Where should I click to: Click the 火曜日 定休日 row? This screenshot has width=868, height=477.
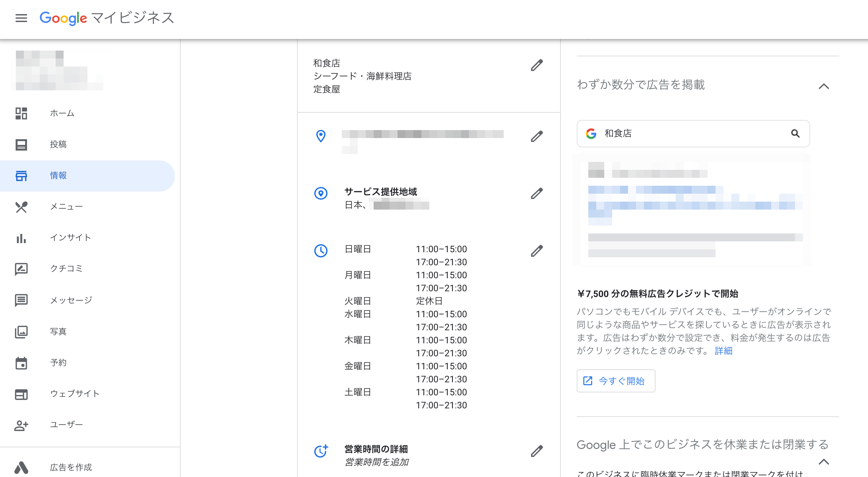394,301
